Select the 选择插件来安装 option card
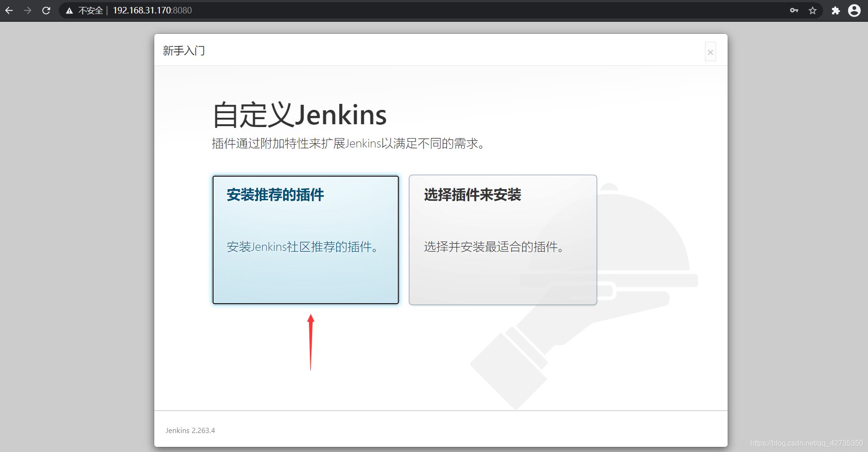The height and width of the screenshot is (452, 868). [503, 239]
